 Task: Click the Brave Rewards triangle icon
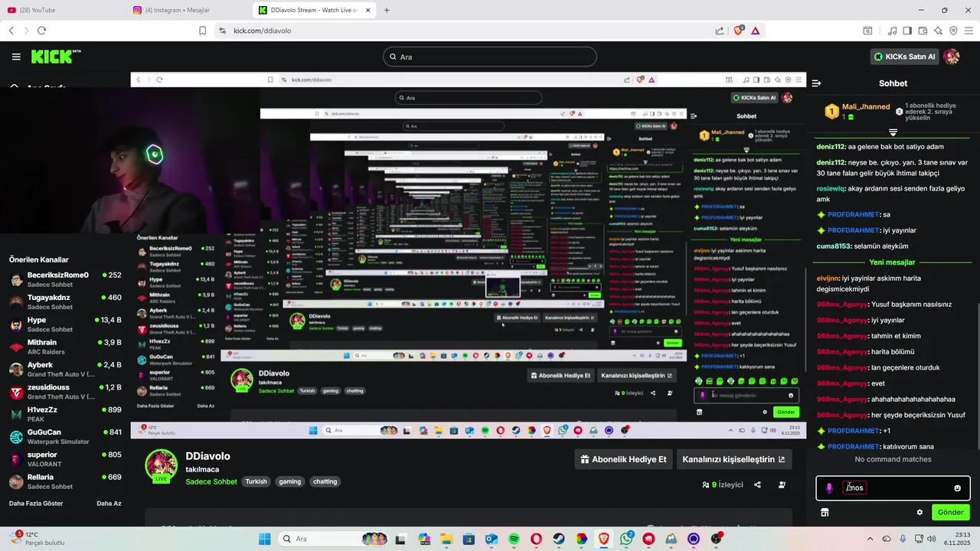click(755, 31)
